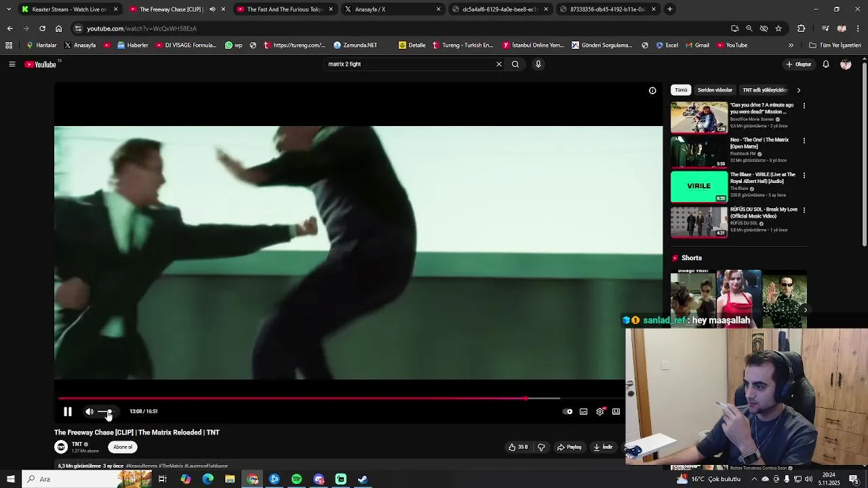
Task: Open the video info card icon
Action: (652, 90)
